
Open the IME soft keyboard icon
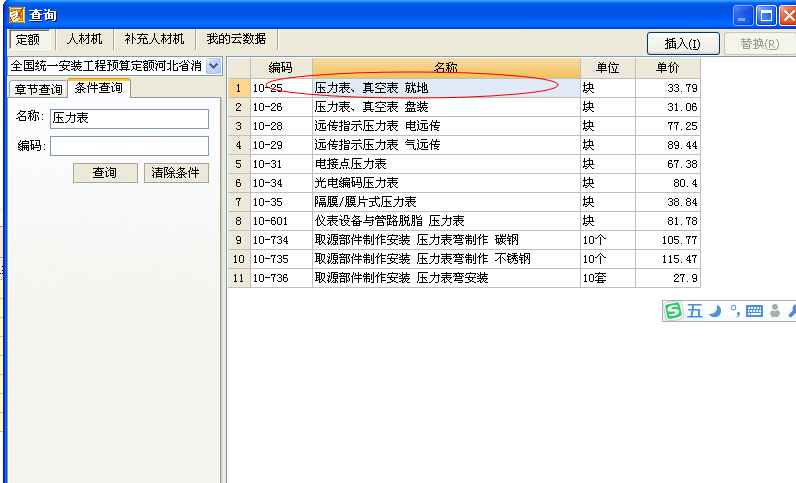point(753,311)
